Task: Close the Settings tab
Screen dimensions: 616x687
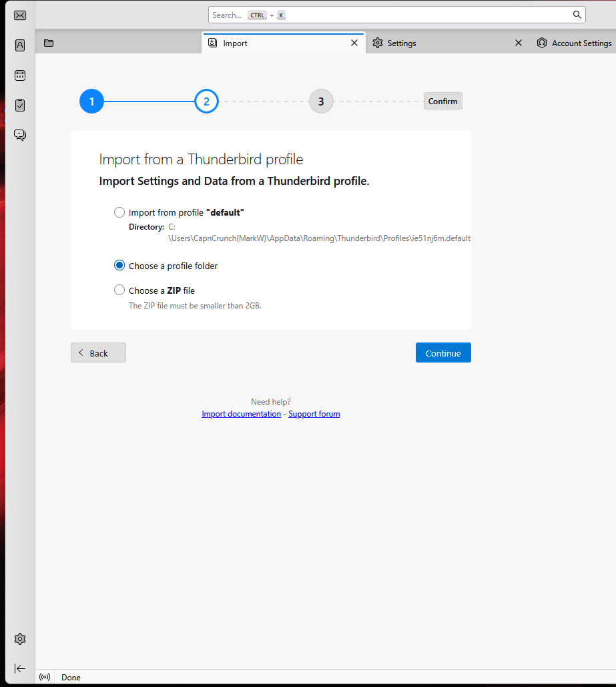Action: click(519, 43)
